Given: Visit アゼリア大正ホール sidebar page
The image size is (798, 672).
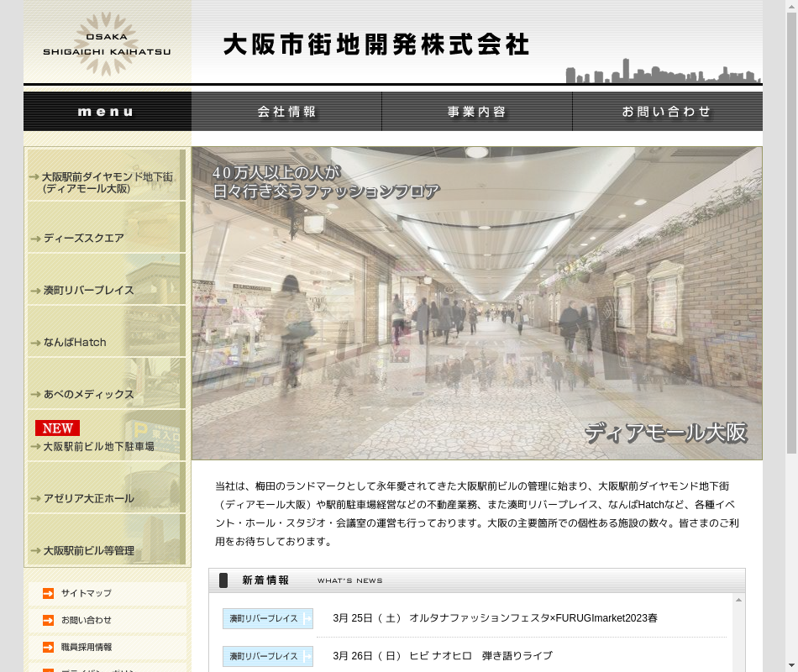Looking at the screenshot, I should click(107, 488).
